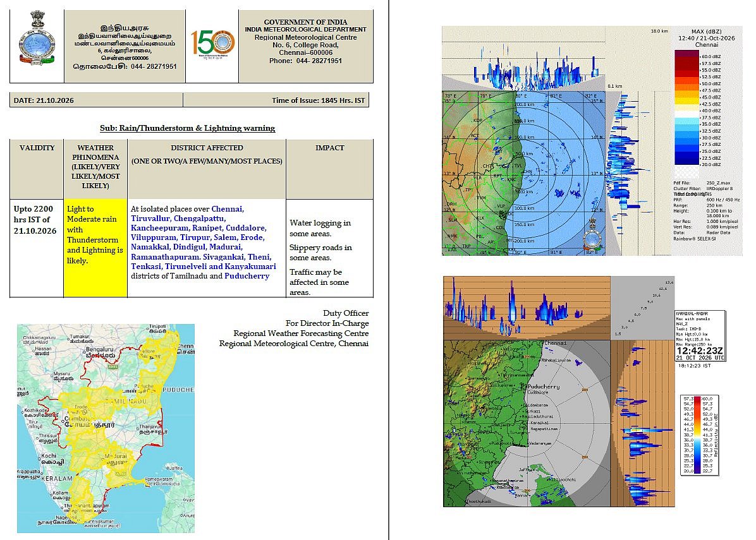Click the 150 years anniversary logo

pos(212,44)
